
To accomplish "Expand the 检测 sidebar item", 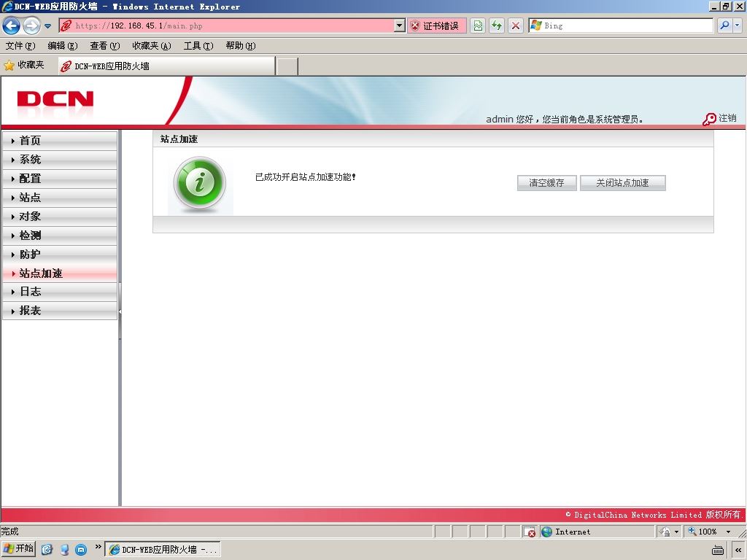I will [60, 236].
